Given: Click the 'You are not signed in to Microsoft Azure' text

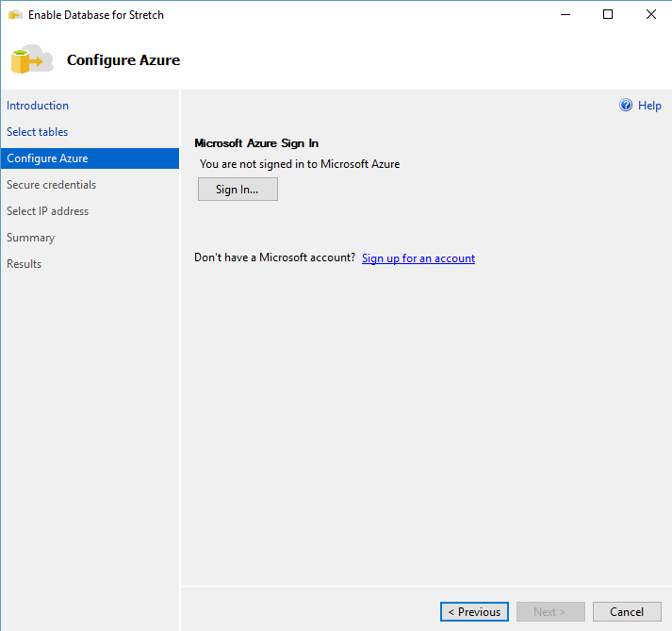Looking at the screenshot, I should tap(300, 164).
